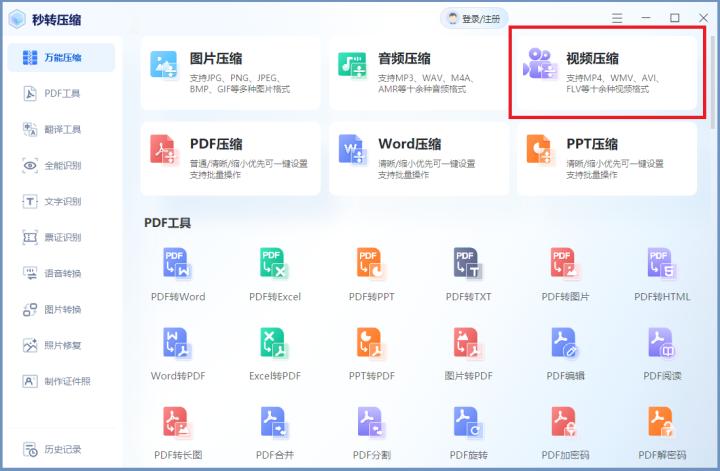
Task: Select the PDF解密码 decrypt tool
Action: pos(662,433)
